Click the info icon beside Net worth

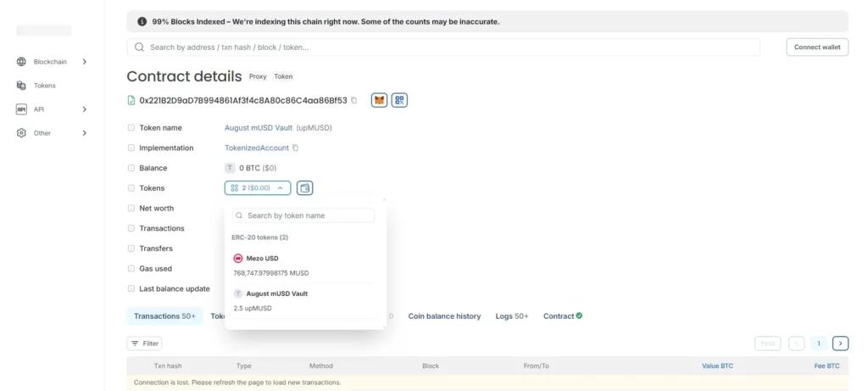[x=131, y=209]
